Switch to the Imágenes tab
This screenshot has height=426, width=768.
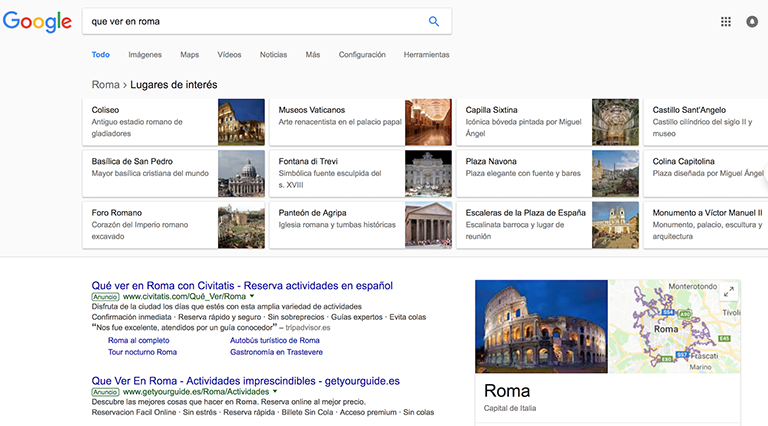(x=145, y=55)
